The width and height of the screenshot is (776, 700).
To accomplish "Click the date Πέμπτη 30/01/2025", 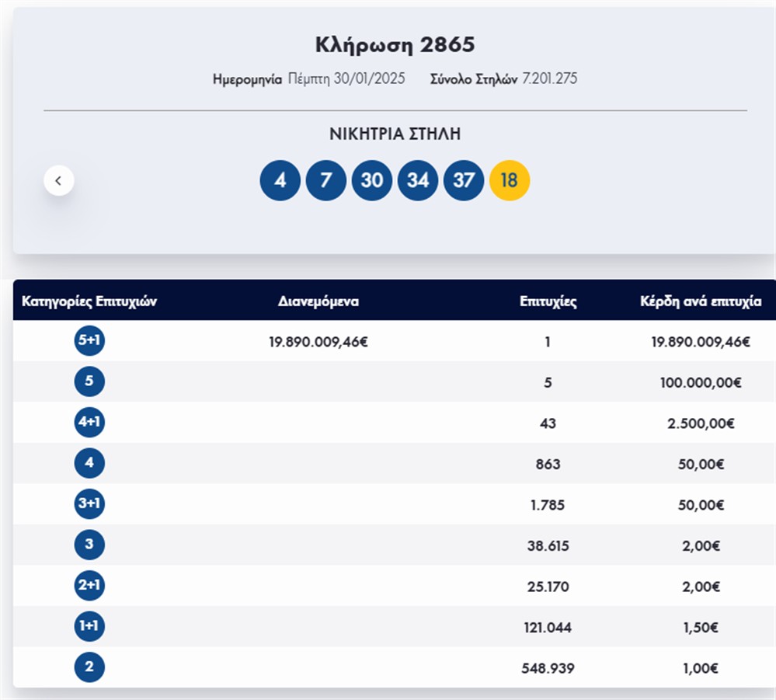I will (346, 78).
